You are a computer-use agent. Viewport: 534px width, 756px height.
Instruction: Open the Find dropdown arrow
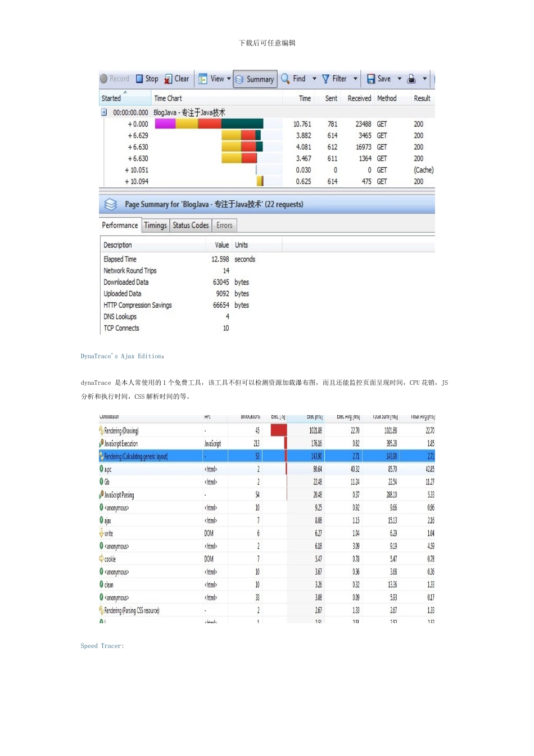(x=314, y=79)
